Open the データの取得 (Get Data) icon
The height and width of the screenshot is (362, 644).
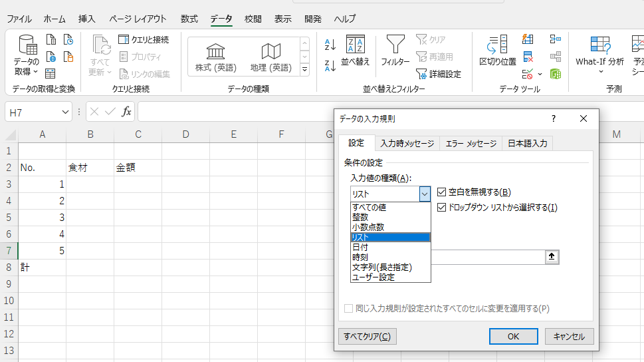pos(27,55)
